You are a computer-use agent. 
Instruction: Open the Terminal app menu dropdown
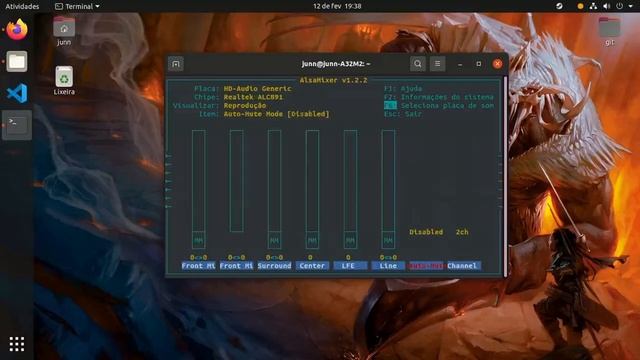(77, 6)
